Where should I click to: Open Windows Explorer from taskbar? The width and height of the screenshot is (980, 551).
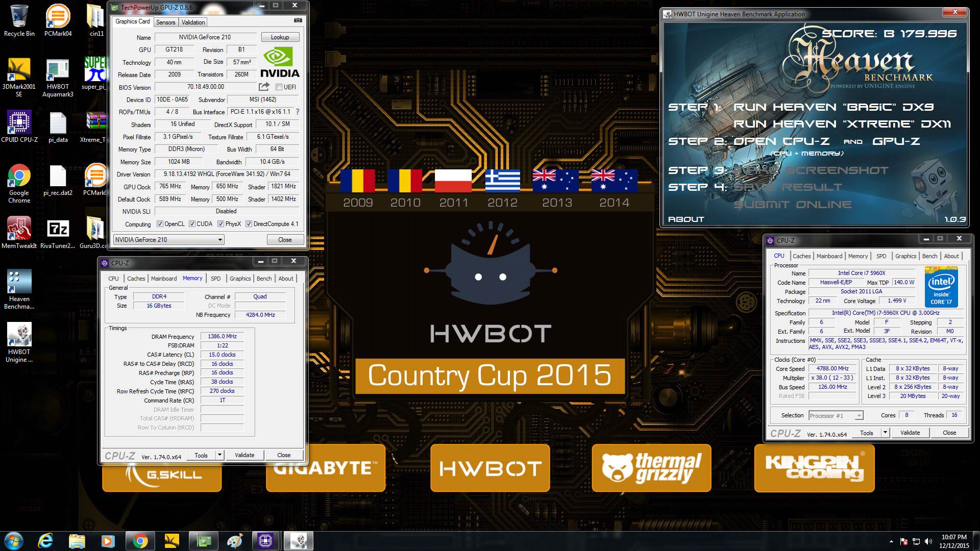(77, 541)
